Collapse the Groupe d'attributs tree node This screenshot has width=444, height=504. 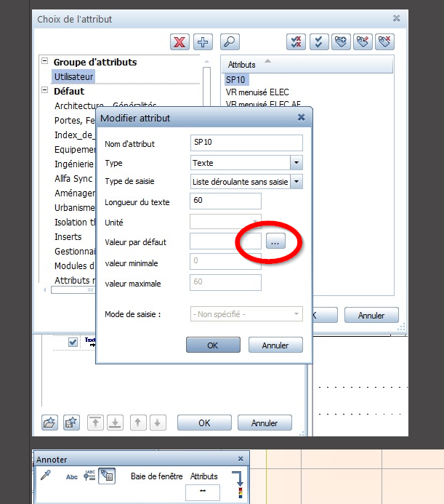(x=45, y=61)
